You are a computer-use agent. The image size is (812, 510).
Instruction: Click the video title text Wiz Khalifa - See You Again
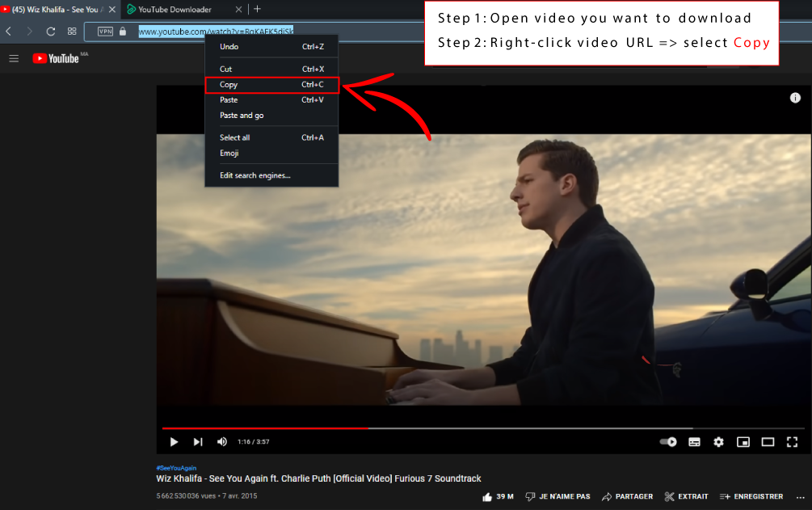click(x=318, y=478)
